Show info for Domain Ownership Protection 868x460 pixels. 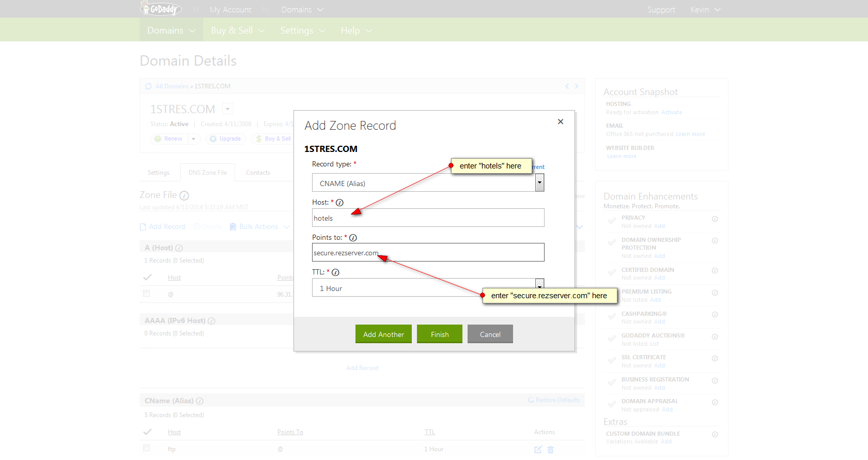(715, 240)
